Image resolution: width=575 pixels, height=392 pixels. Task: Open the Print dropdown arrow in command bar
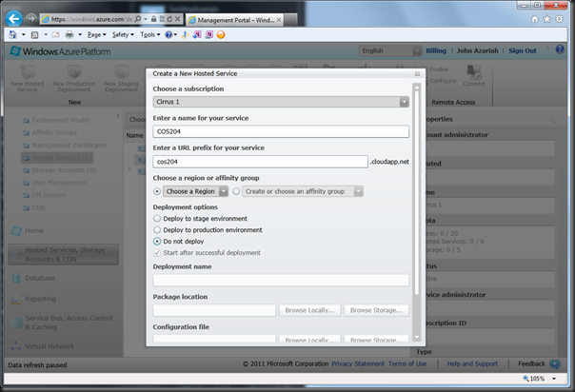click(x=80, y=35)
